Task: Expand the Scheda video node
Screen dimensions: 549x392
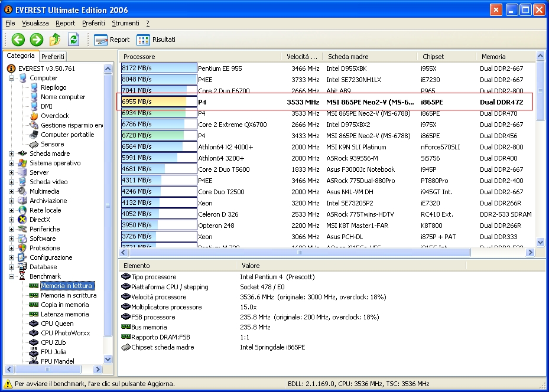Action: point(12,182)
